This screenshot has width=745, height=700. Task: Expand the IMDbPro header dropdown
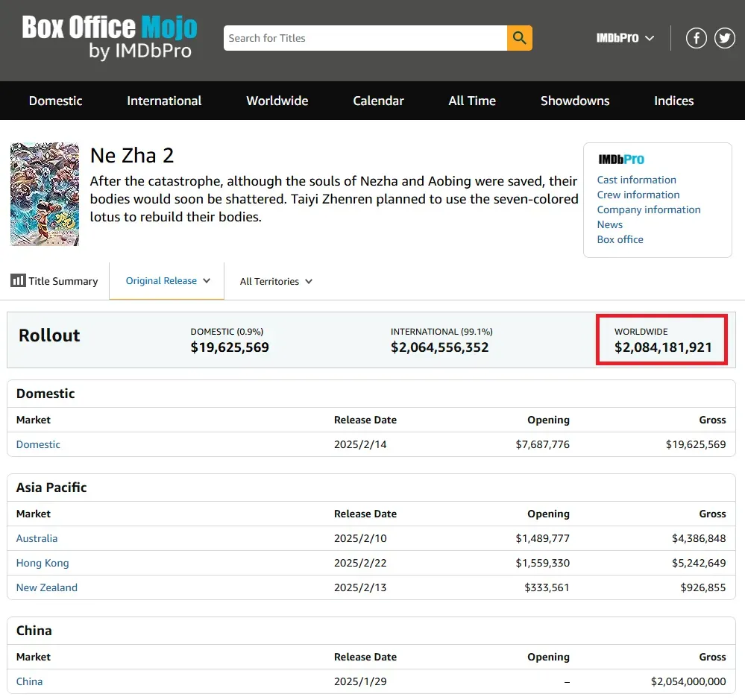click(625, 38)
